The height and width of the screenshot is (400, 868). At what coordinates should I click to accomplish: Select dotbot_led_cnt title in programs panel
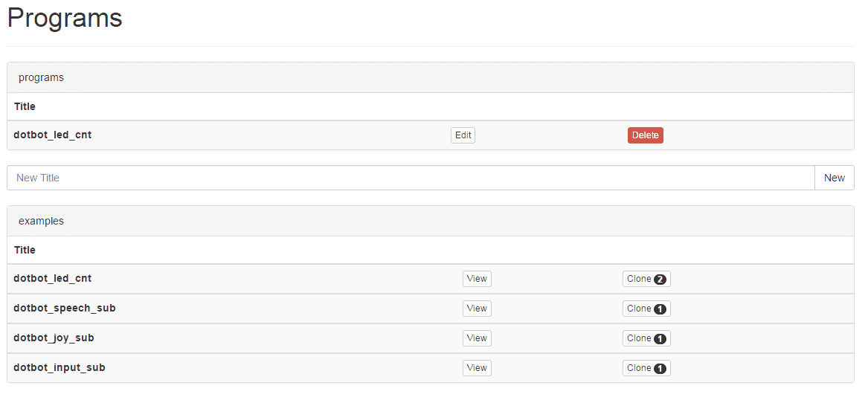(x=53, y=135)
